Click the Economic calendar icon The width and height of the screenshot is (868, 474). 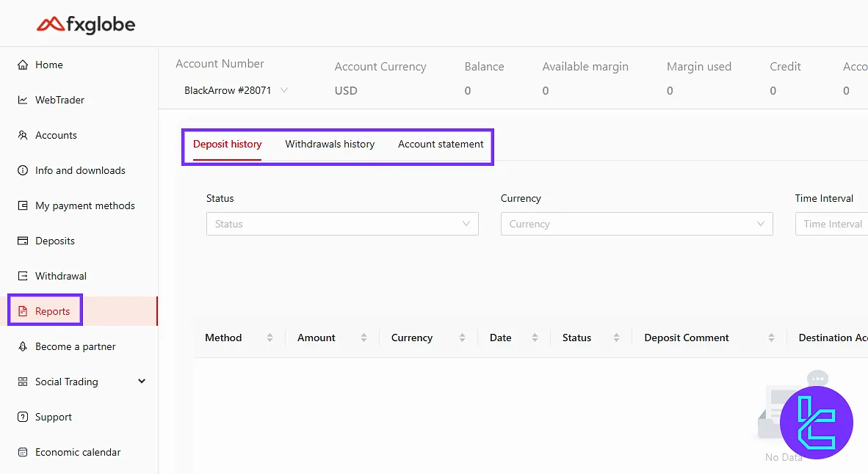[x=23, y=452]
